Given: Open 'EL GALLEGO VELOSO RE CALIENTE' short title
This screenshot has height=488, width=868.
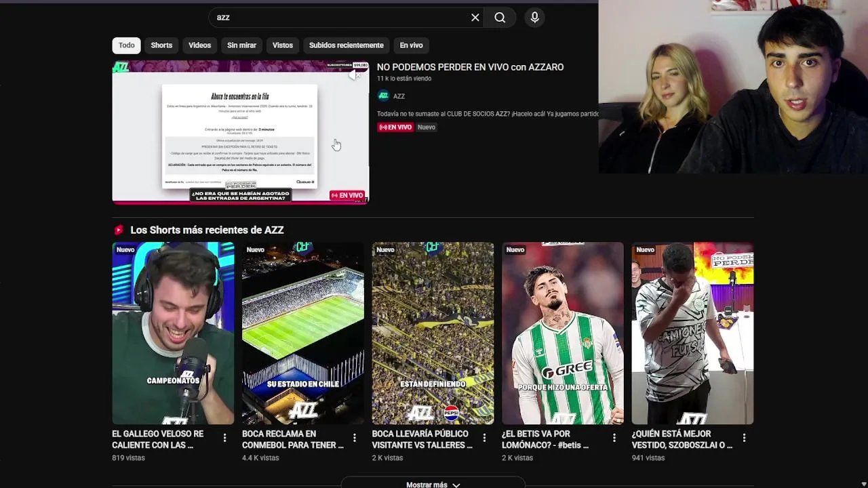Looking at the screenshot, I should point(158,439).
